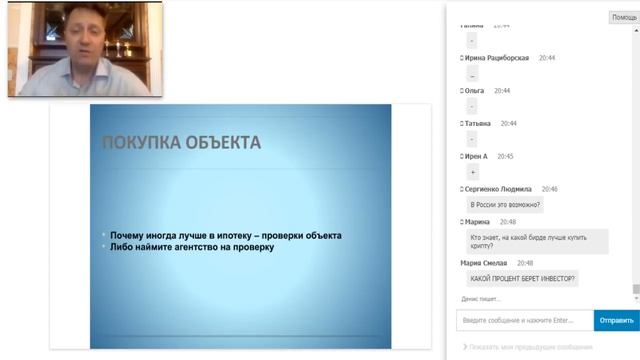Image resolution: width=640 pixels, height=360 pixels.
Task: Click the device icon beside Ольга
Action: click(x=462, y=91)
